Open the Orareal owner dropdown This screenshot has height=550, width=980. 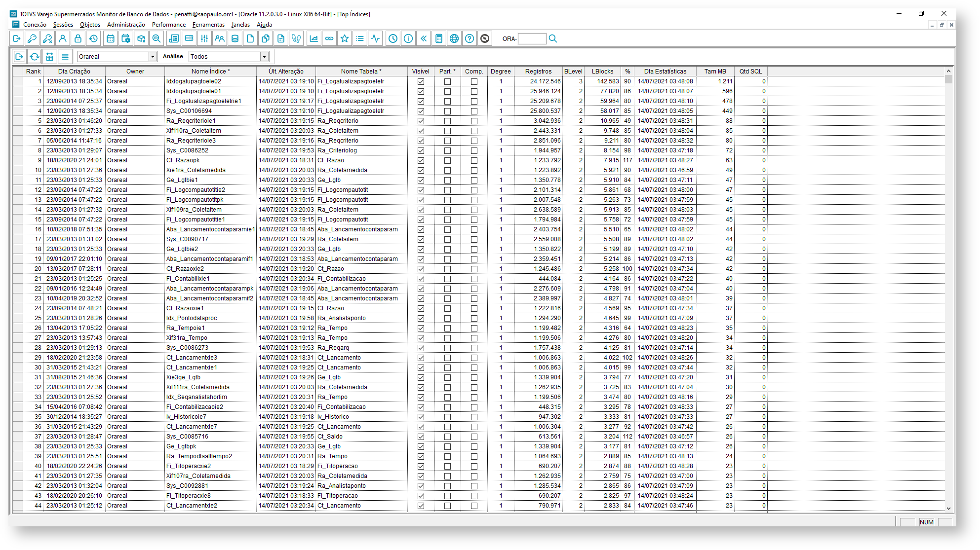[153, 57]
